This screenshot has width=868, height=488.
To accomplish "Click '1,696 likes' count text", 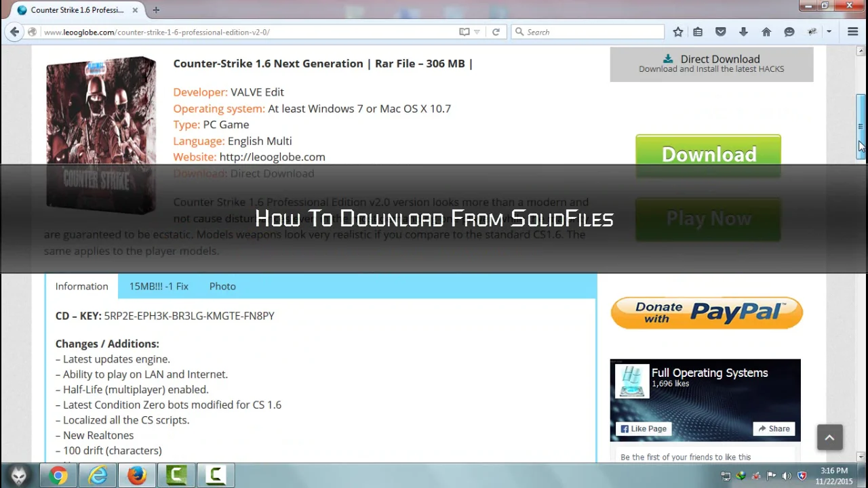I will (670, 384).
